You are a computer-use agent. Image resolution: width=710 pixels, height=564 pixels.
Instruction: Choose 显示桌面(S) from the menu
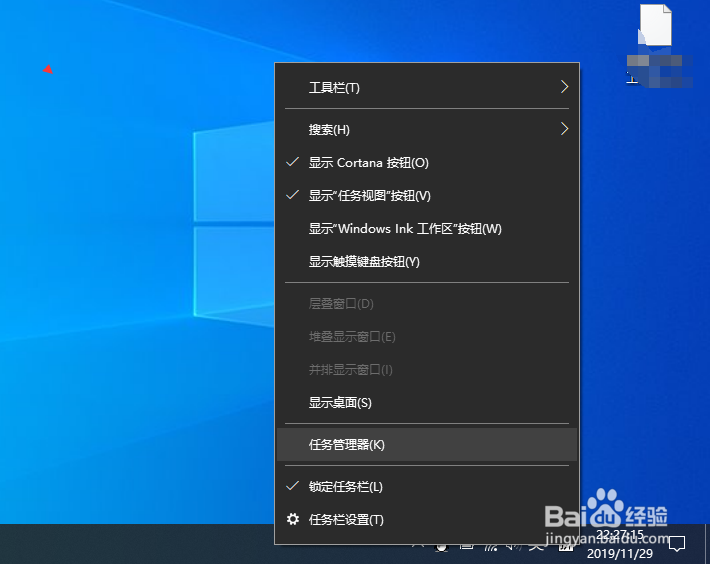427,402
